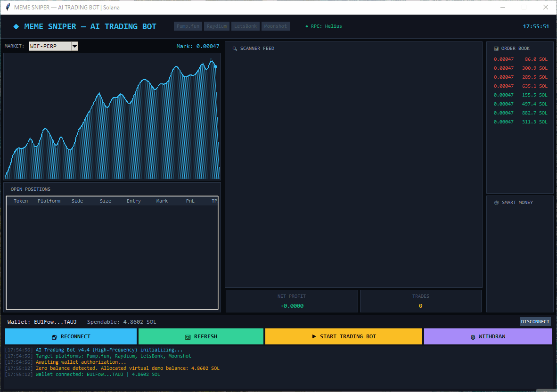This screenshot has height=392, width=557.
Task: Select the 155.5 SOL order book row
Action: (520, 95)
